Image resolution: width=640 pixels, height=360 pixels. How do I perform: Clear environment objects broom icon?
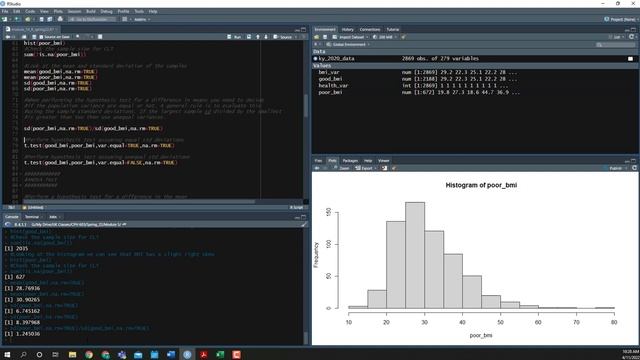pyautogui.click(x=403, y=37)
